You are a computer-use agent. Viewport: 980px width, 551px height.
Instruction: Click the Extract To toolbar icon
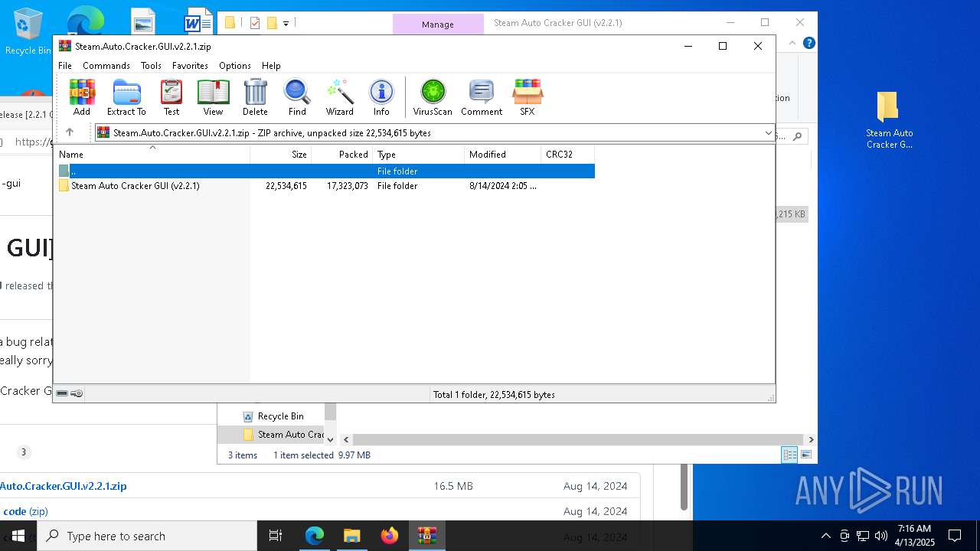[x=126, y=97]
